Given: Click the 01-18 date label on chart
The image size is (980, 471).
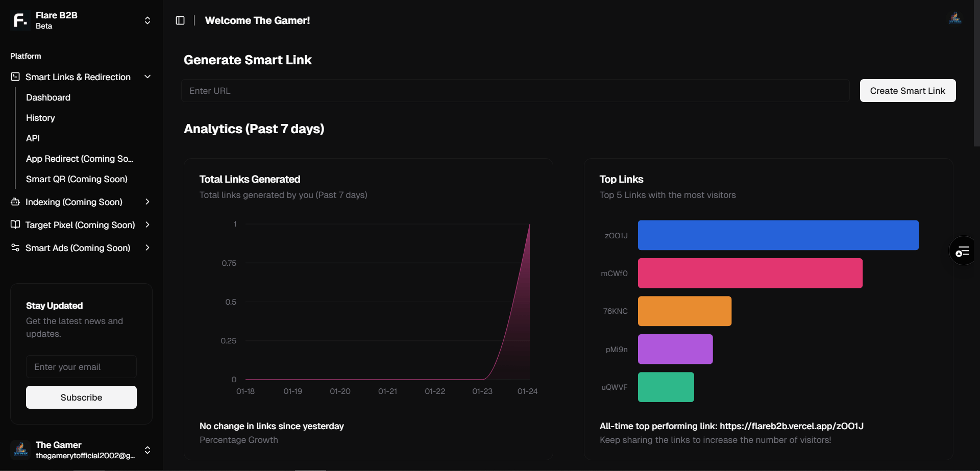Looking at the screenshot, I should coord(246,391).
